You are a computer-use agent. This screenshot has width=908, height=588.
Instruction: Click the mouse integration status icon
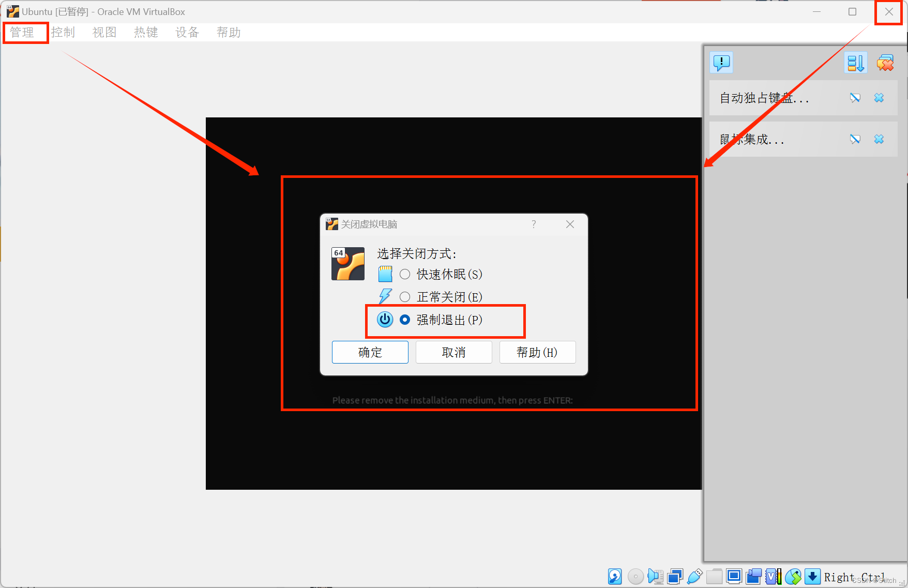click(793, 576)
